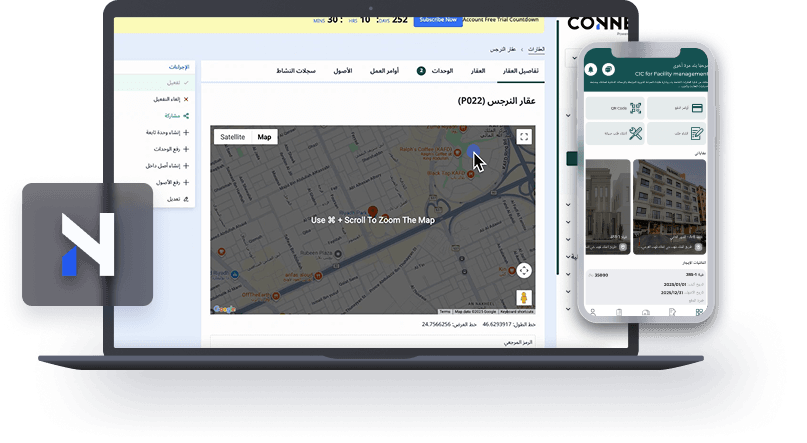Click the Subscribe Now button
The width and height of the screenshot is (807, 443).
point(440,19)
